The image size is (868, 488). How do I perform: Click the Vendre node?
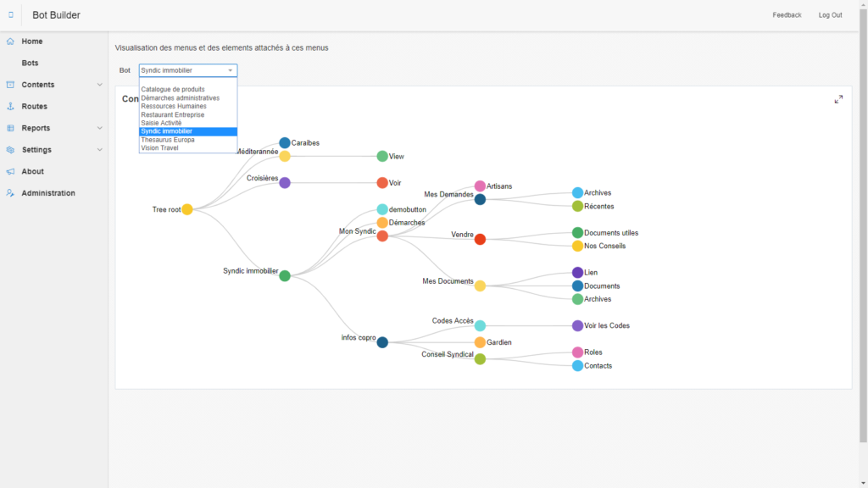click(x=480, y=240)
